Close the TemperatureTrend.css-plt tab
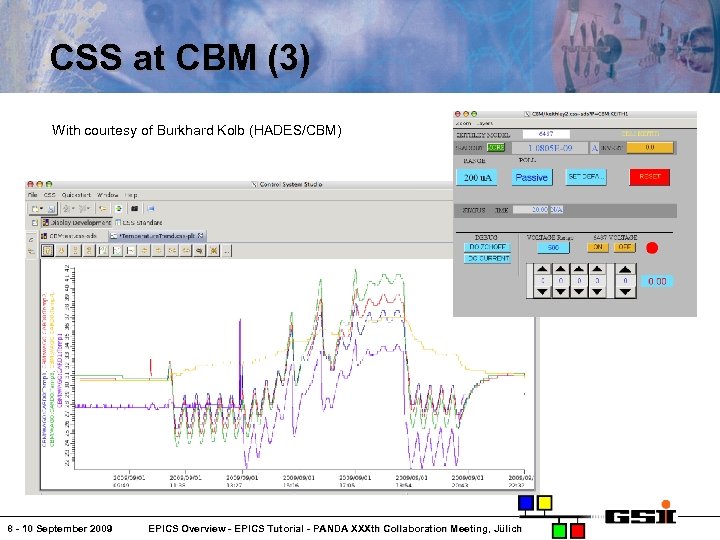720x540 pixels. (201, 236)
